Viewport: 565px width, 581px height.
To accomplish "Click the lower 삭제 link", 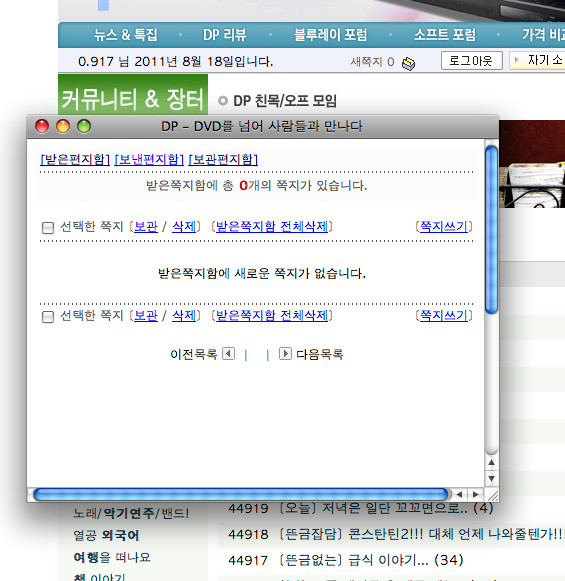I will click(x=184, y=316).
